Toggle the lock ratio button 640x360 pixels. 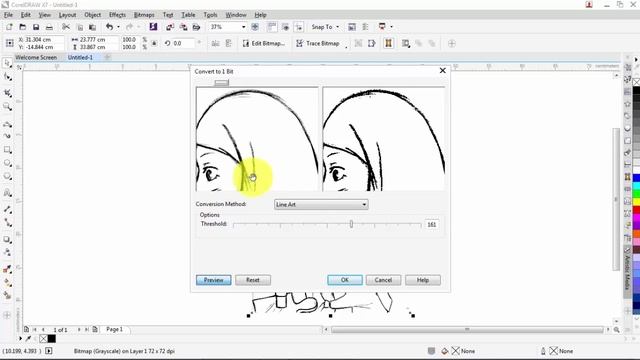[154, 43]
